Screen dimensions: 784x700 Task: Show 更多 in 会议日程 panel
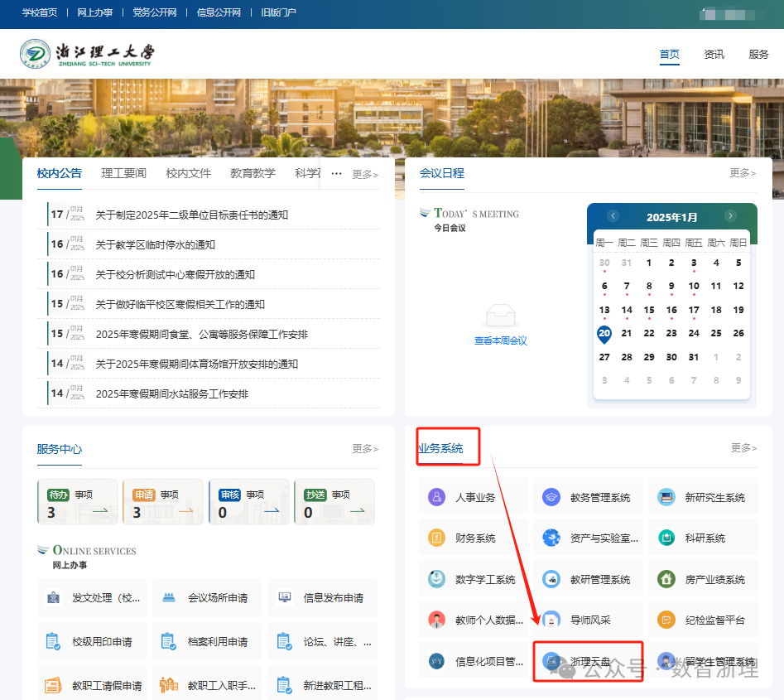[x=742, y=173]
